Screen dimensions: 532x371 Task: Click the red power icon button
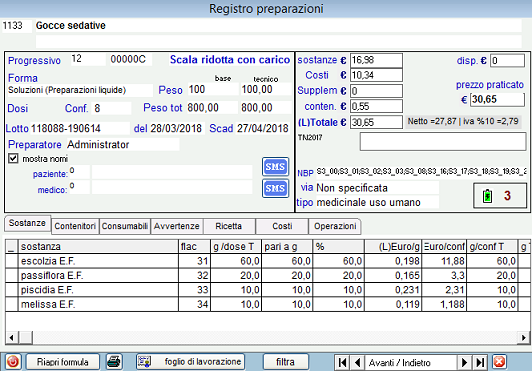pos(13,362)
